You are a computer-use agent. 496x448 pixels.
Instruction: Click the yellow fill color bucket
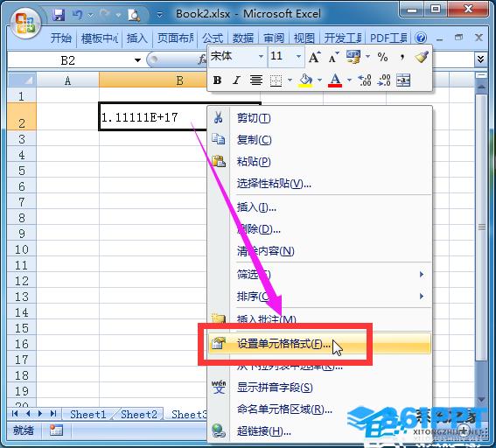coord(305,80)
